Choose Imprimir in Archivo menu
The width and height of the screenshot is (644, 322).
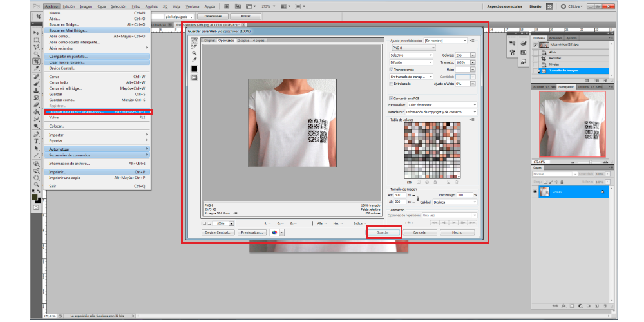point(97,172)
